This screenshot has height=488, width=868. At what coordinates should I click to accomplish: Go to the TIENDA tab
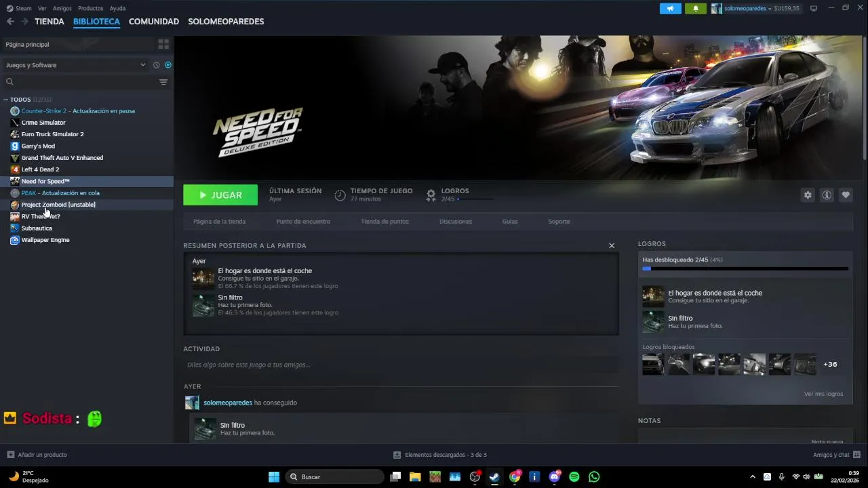[50, 22]
